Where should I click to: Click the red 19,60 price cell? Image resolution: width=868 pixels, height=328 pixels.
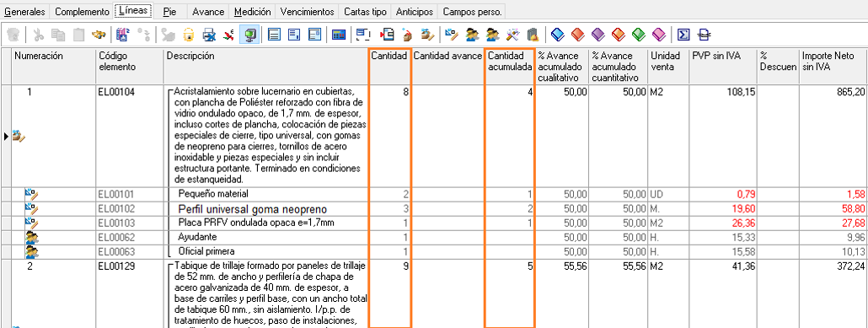click(723, 209)
